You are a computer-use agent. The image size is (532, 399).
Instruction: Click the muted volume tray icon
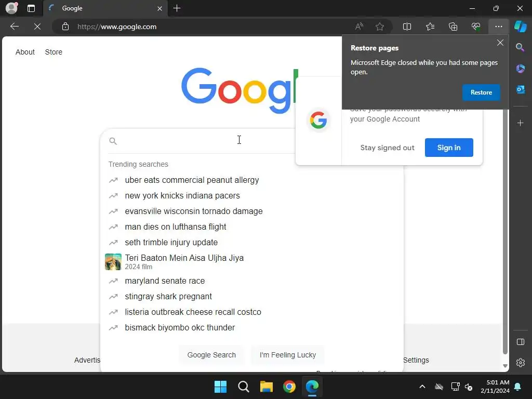pyautogui.click(x=469, y=387)
